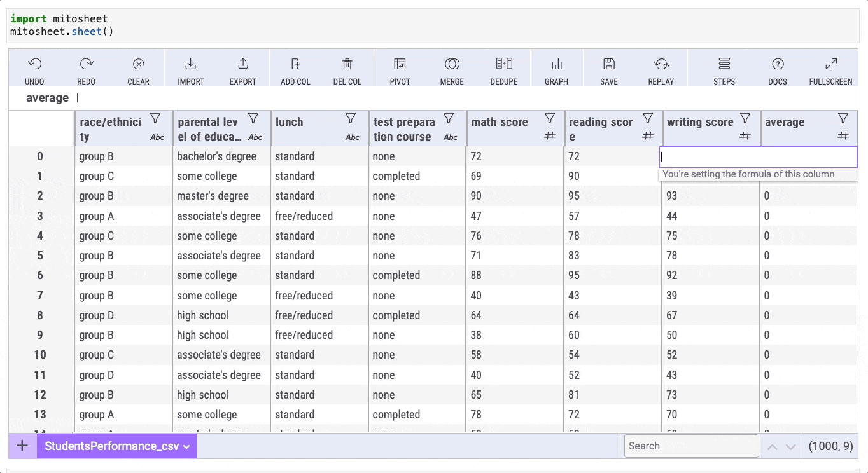Add a new sheet with plus button
Viewport: 868px width, 473px height.
pyautogui.click(x=22, y=446)
